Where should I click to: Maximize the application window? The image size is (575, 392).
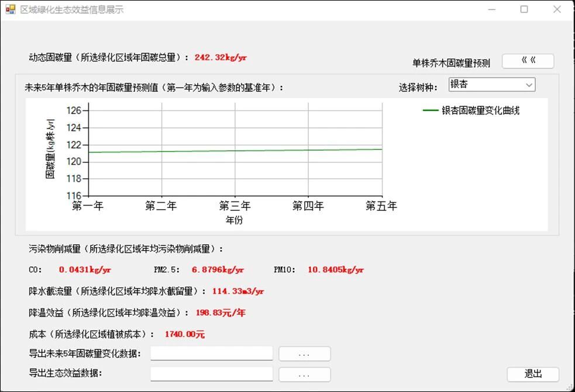point(524,9)
